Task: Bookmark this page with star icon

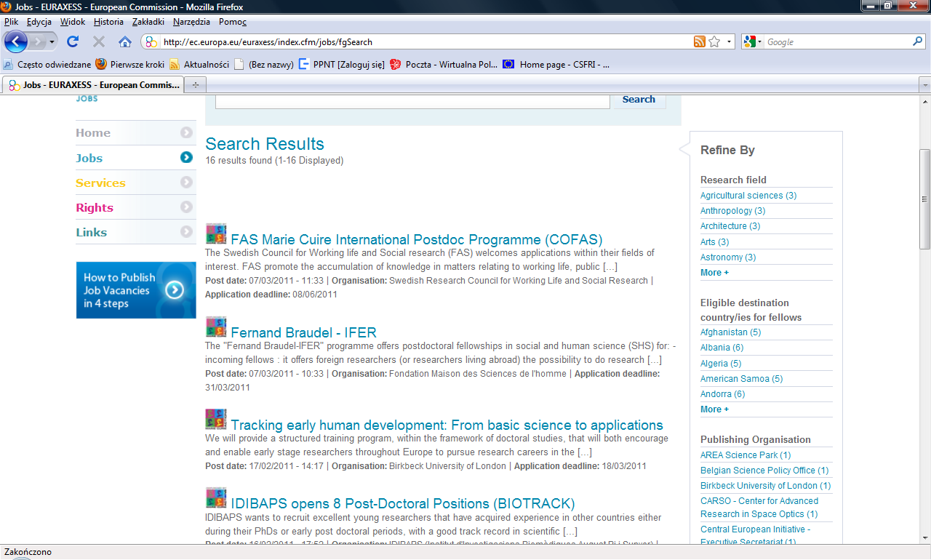Action: (x=714, y=41)
